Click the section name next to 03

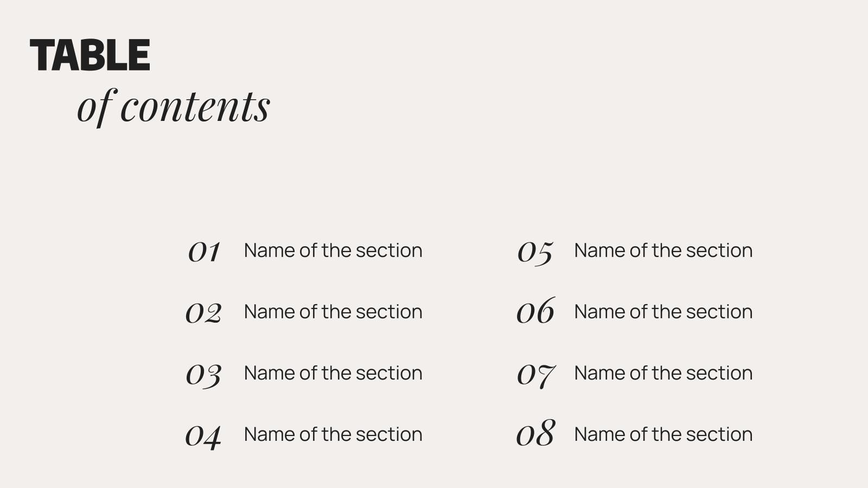(333, 373)
